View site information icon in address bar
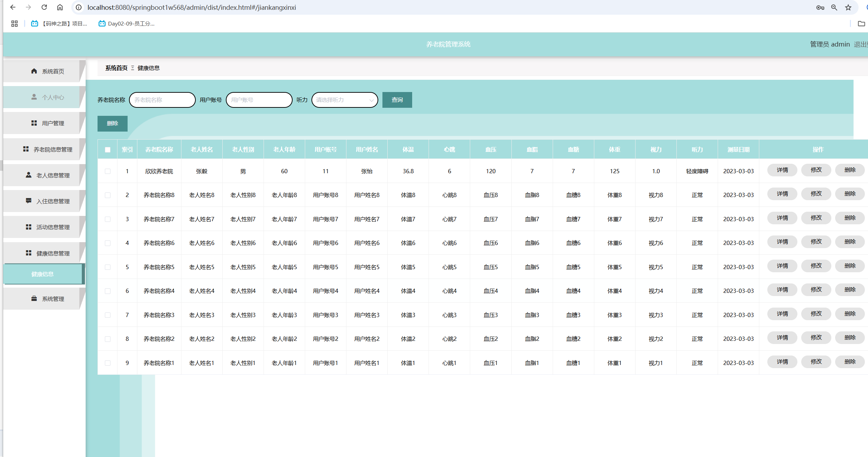 click(79, 7)
